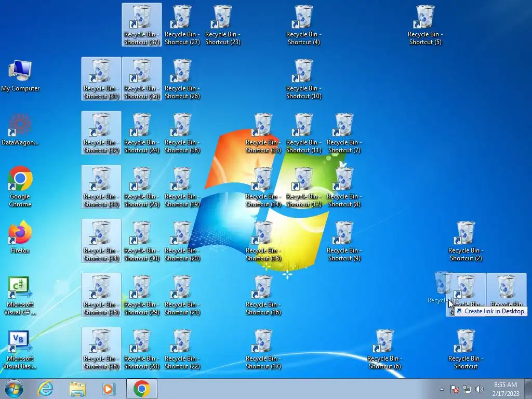Open the clock showing 8:55 AM

506,389
